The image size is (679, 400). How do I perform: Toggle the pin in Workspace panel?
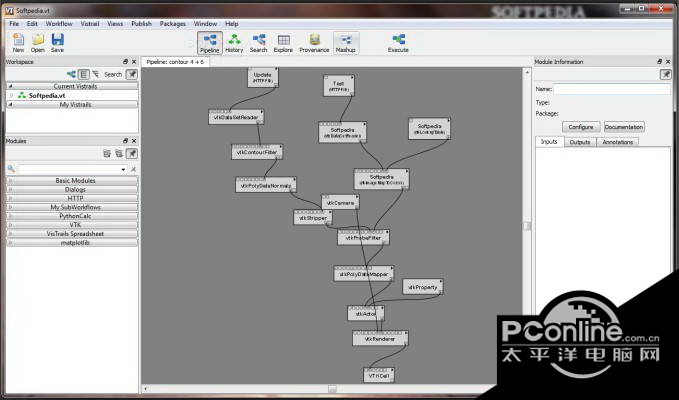[132, 74]
